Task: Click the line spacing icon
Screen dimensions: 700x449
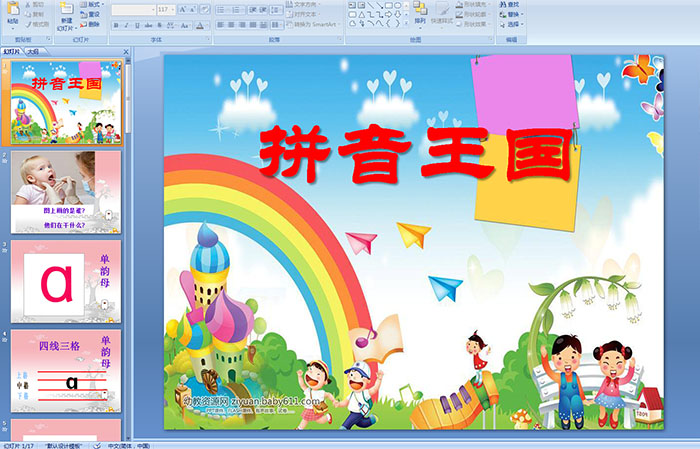Action: [x=276, y=10]
